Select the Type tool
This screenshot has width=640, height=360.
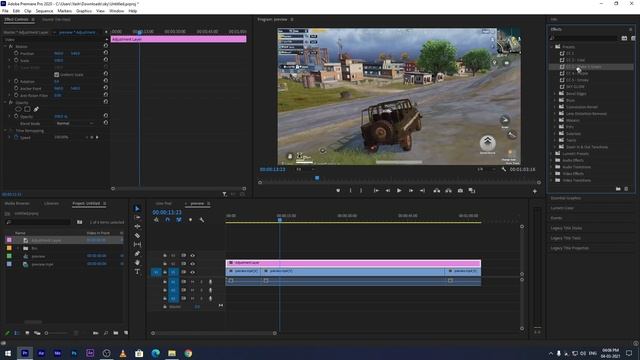coord(137,271)
